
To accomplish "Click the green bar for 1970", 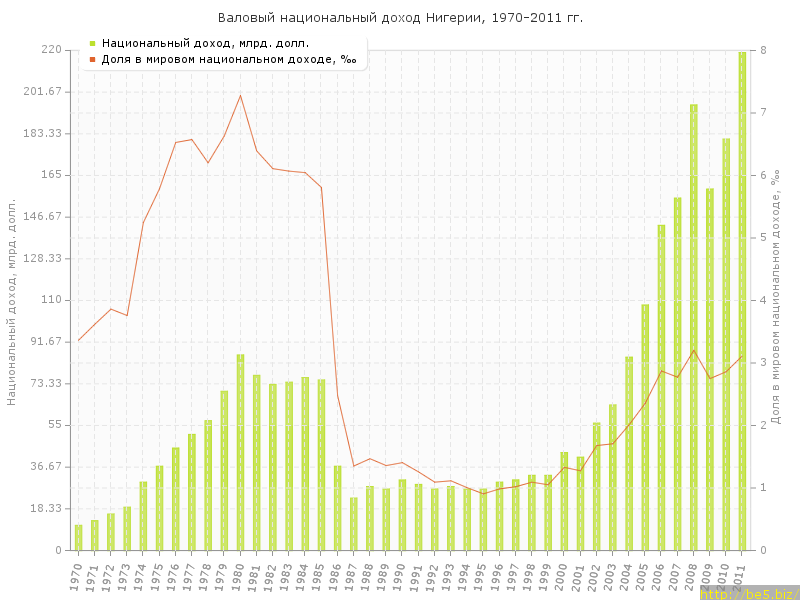I will point(78,537).
